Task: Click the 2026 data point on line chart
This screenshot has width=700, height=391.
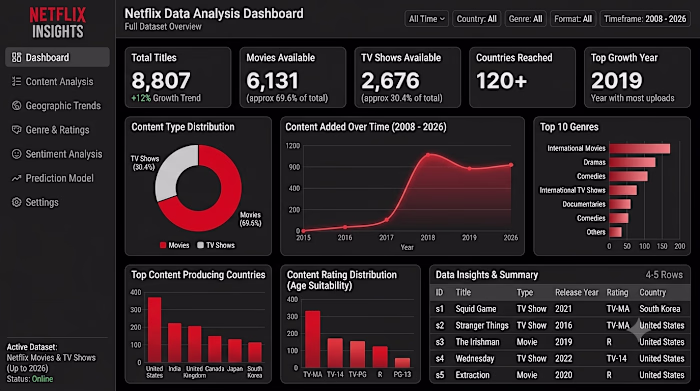Action: (511, 165)
